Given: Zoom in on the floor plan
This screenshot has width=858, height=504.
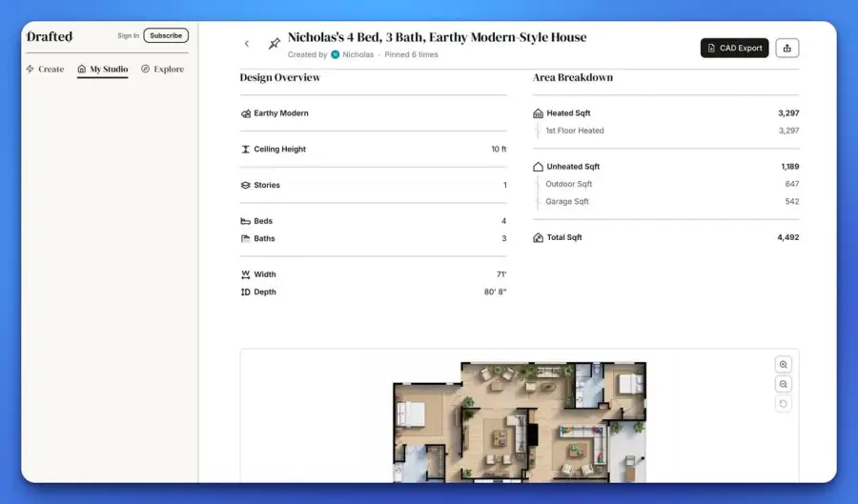Looking at the screenshot, I should click(783, 365).
